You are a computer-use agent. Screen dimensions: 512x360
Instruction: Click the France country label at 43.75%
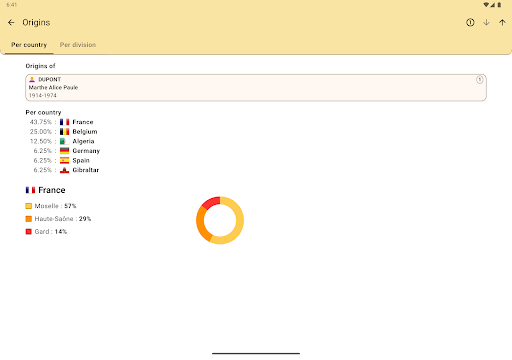[83, 122]
